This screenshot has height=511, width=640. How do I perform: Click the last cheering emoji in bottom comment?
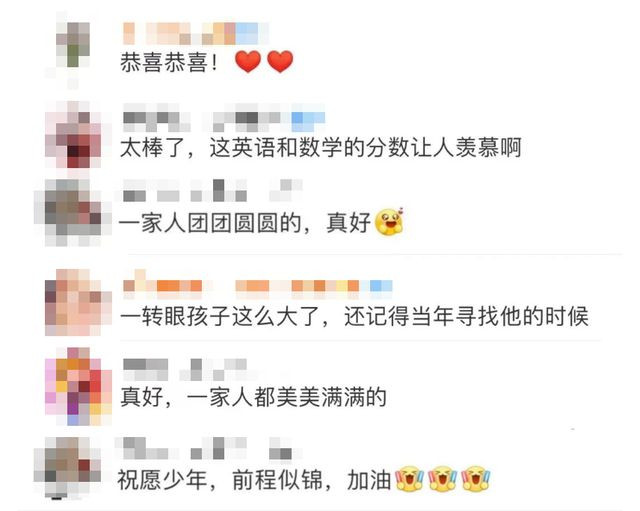click(476, 478)
